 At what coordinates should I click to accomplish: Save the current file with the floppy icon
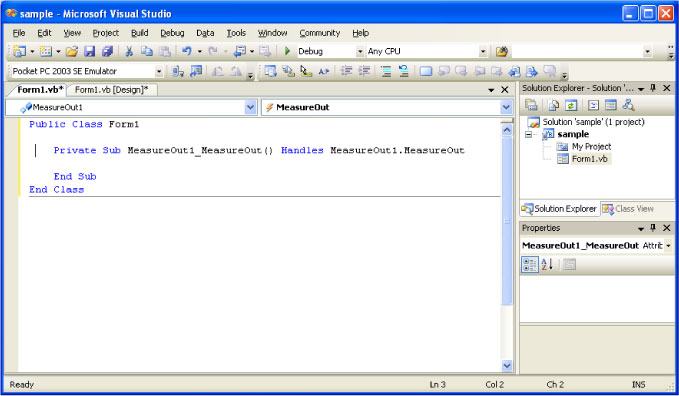coord(89,51)
